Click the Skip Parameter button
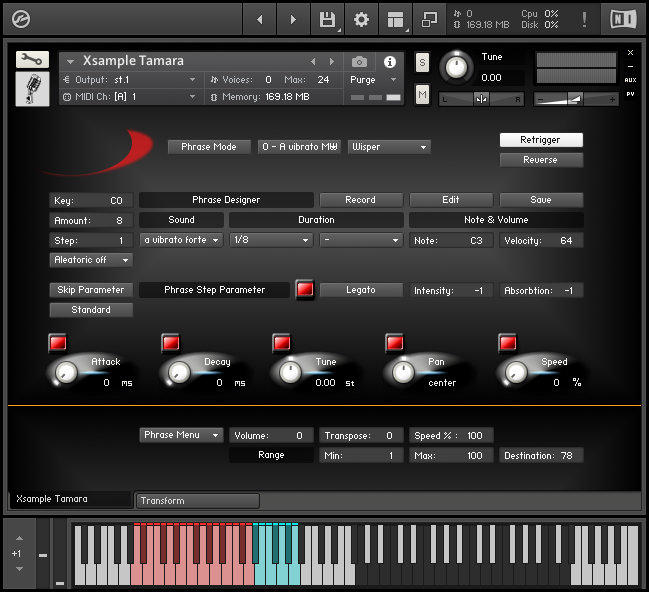This screenshot has height=592, width=649. point(91,290)
